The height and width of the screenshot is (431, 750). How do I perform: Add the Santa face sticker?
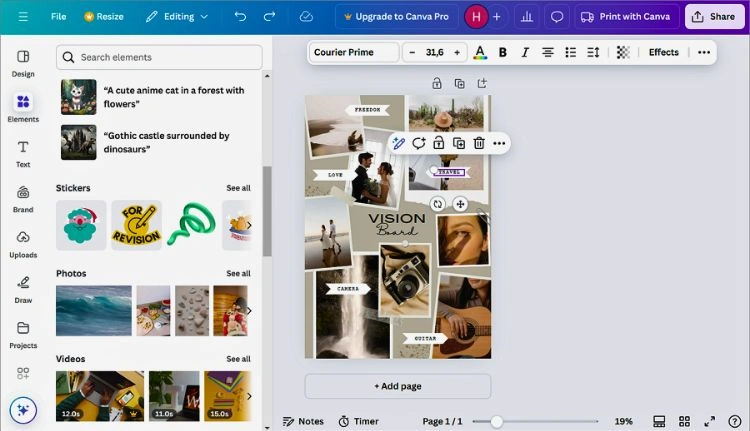(x=81, y=225)
